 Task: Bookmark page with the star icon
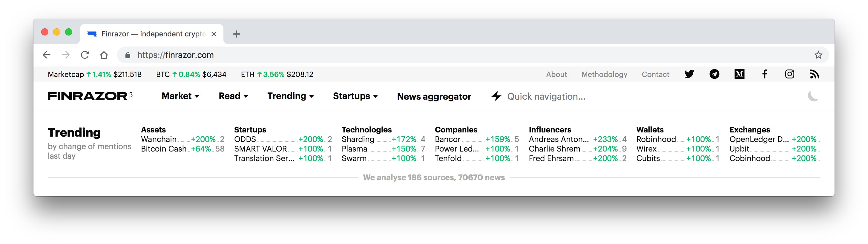[x=818, y=55]
